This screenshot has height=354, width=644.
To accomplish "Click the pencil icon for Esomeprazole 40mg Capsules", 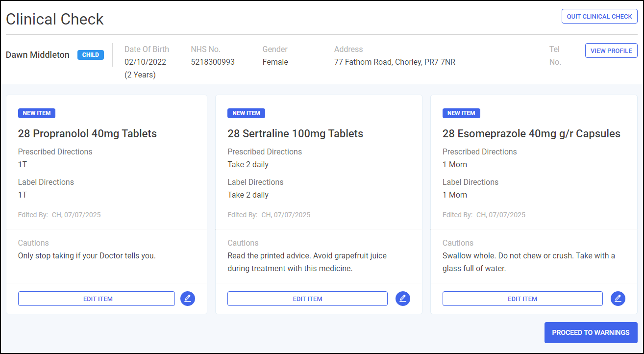I will (618, 299).
